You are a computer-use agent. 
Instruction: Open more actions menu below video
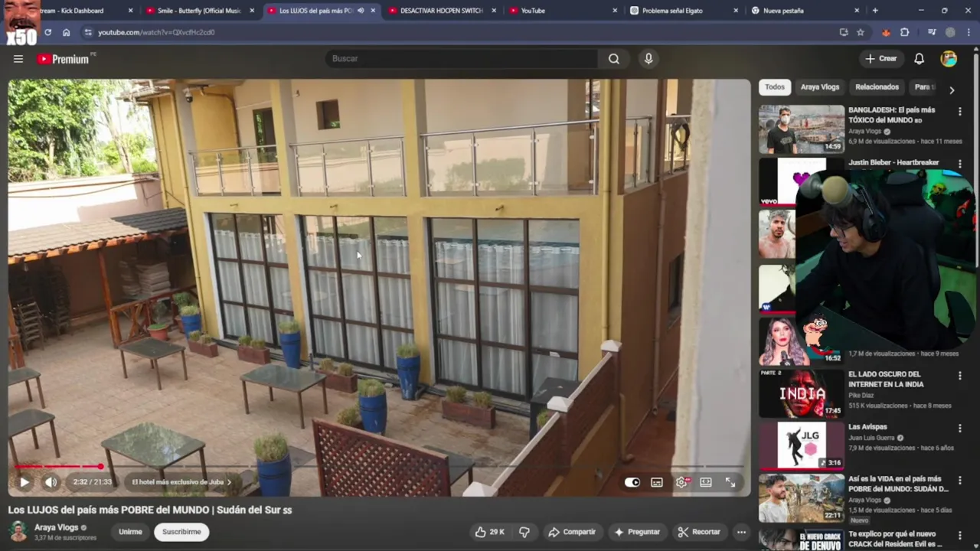[741, 532]
